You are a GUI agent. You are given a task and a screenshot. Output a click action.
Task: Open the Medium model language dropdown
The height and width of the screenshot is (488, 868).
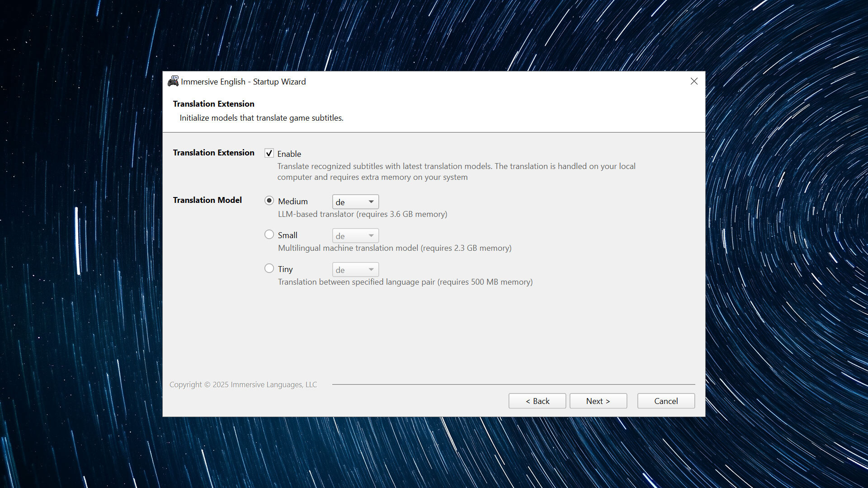(x=355, y=202)
